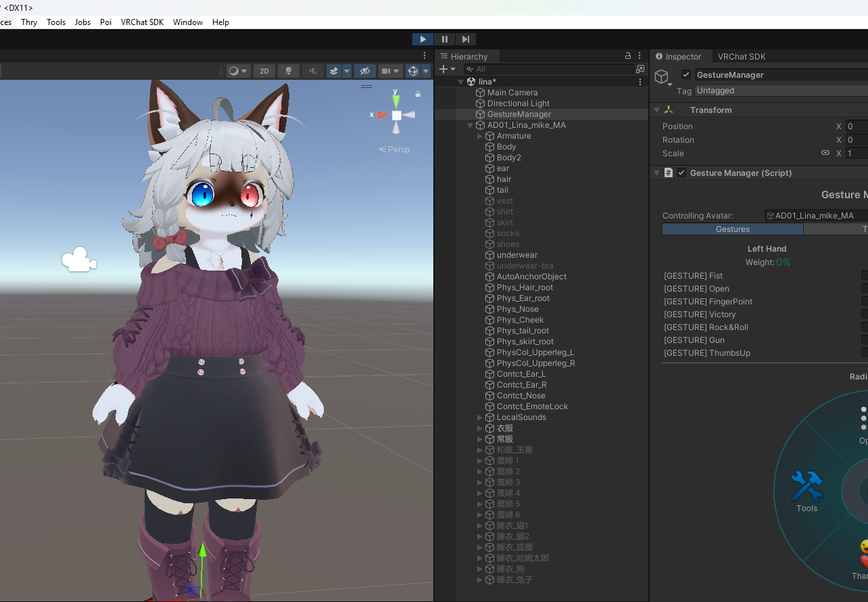Switch to the VRChat SDK tab
Screen dimensions: 868x602
click(742, 57)
